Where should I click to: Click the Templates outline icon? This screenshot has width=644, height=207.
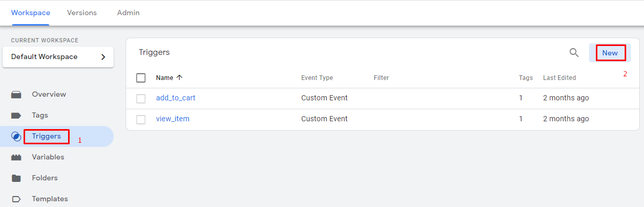click(x=16, y=199)
